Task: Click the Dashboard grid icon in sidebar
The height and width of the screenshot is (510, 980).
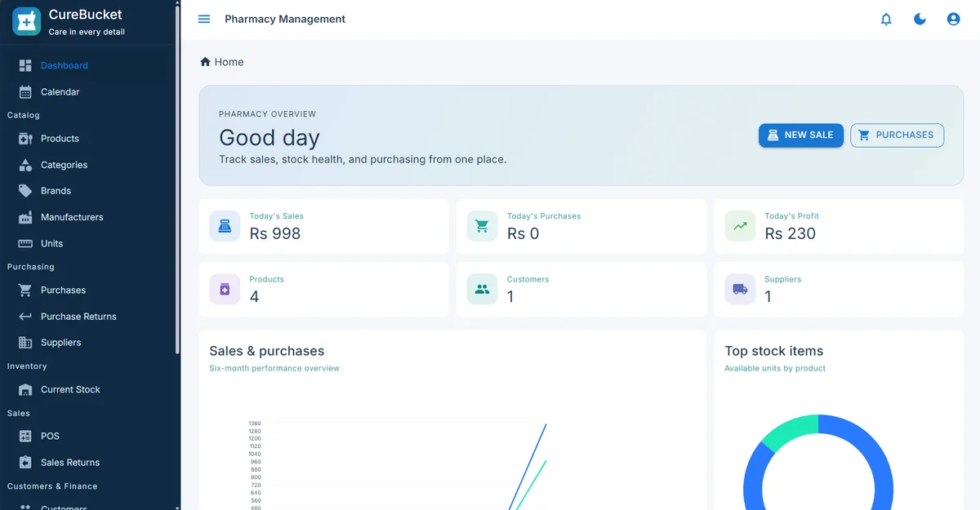Action: pyautogui.click(x=25, y=65)
